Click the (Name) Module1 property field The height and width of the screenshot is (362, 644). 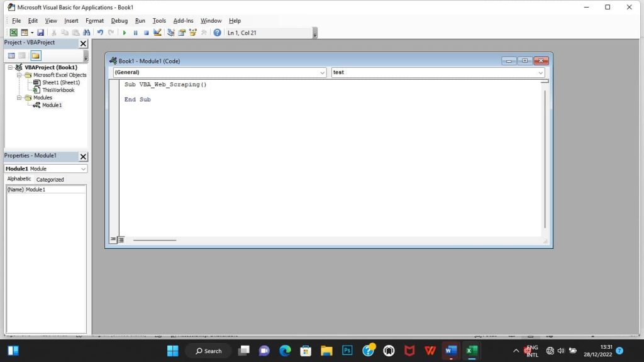tap(46, 190)
